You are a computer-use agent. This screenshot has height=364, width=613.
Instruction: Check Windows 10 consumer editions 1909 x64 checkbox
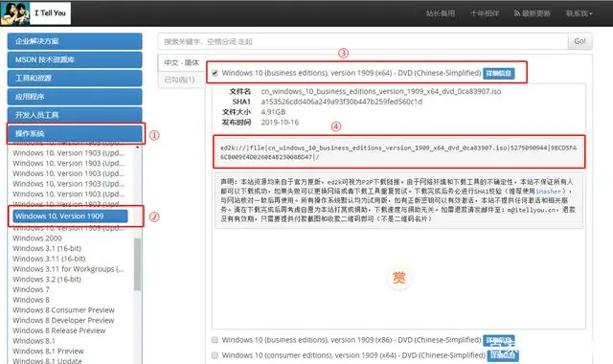click(x=215, y=355)
